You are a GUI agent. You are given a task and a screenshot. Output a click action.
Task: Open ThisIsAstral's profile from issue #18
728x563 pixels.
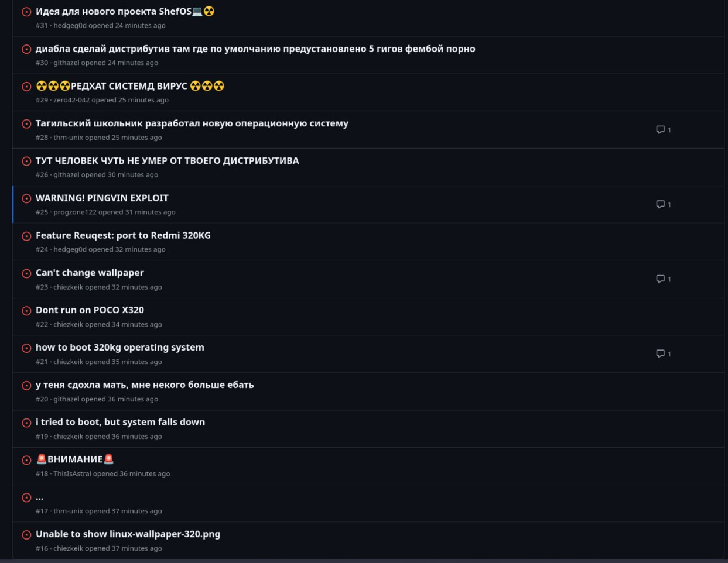[x=72, y=473]
